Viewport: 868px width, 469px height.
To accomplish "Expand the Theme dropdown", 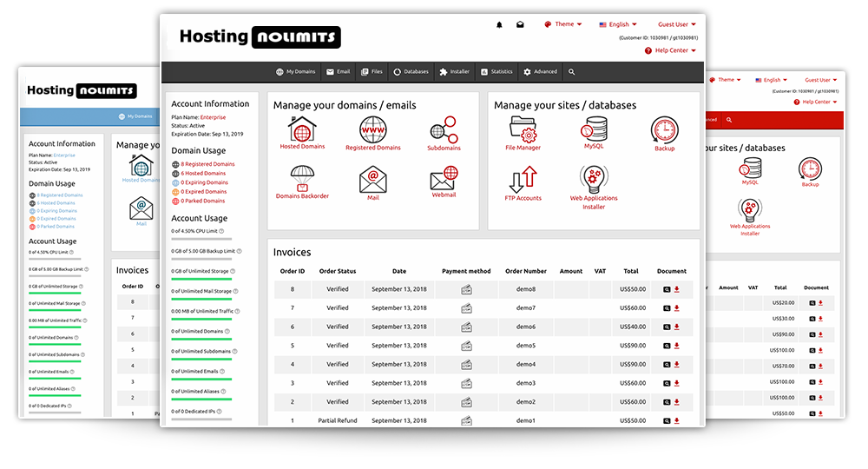I will pos(563,24).
